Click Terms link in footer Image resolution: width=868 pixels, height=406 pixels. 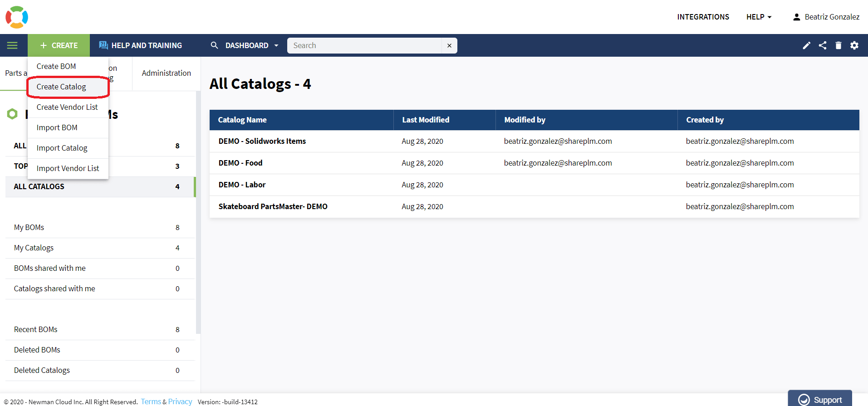point(151,401)
